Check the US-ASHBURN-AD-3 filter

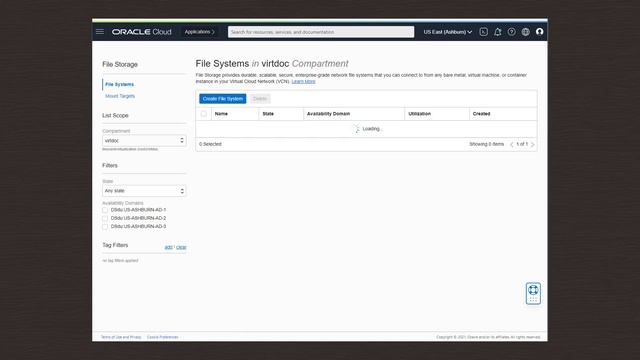[x=105, y=227]
